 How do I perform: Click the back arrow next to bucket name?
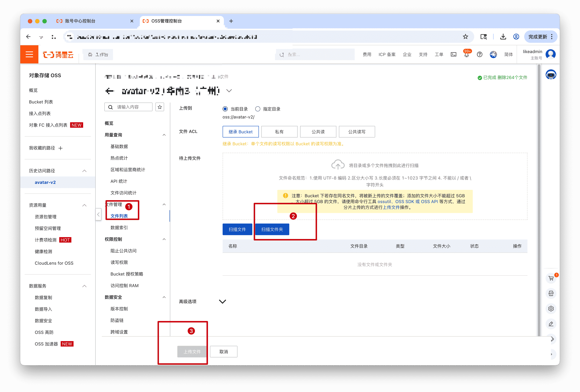(109, 91)
